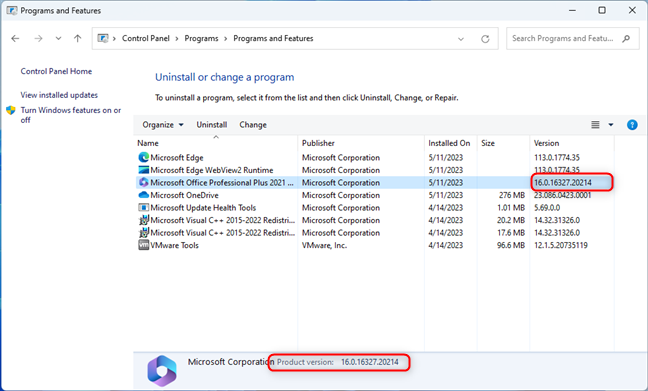Click the VMware Tools icon
The height and width of the screenshot is (391, 648).
[x=143, y=245]
